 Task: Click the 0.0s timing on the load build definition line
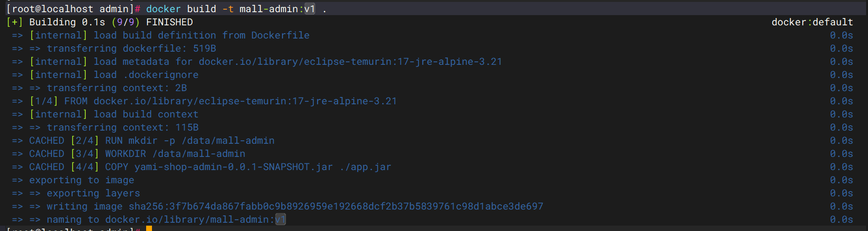(x=841, y=35)
